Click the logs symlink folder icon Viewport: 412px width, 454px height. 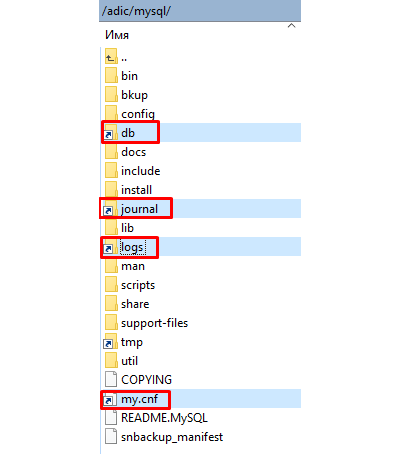[x=110, y=247]
